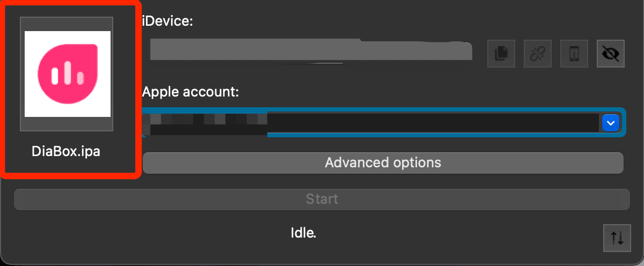Click the Apple account label
644x266 pixels.
tap(191, 92)
